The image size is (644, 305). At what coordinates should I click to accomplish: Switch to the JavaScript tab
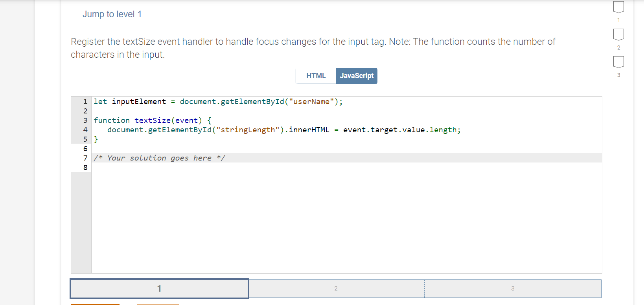[356, 76]
